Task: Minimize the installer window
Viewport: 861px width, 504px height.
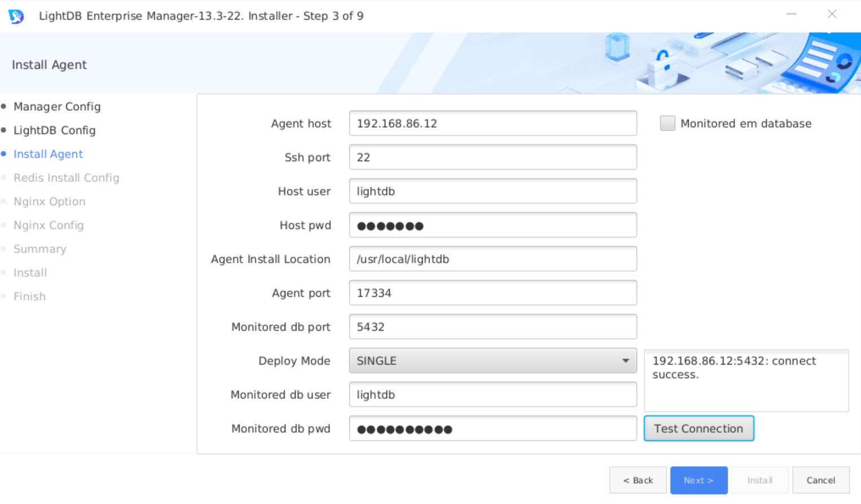Action: point(792,14)
